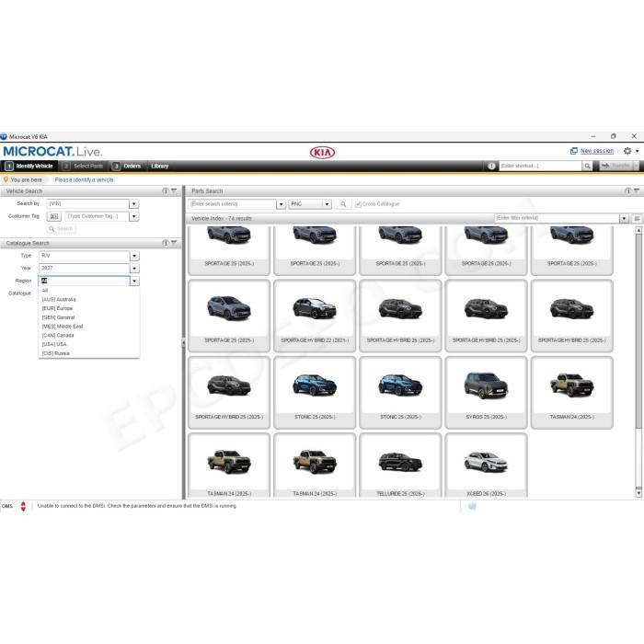Select [USA] USA region
Image resolution: width=644 pixels, height=644 pixels.
88,344
